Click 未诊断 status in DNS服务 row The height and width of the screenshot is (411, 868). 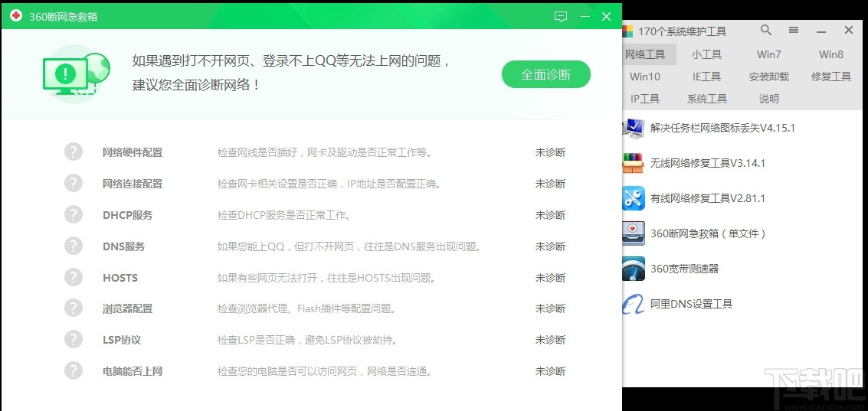[550, 246]
